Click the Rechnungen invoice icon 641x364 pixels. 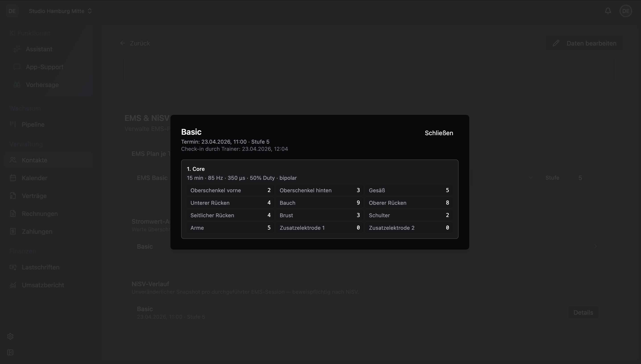pyautogui.click(x=13, y=214)
